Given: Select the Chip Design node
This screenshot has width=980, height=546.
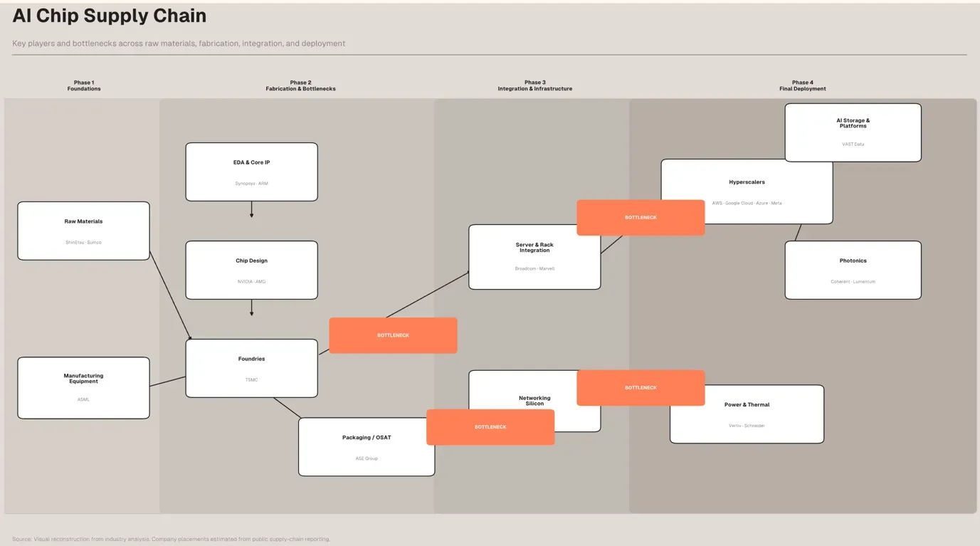Looking at the screenshot, I should [251, 269].
